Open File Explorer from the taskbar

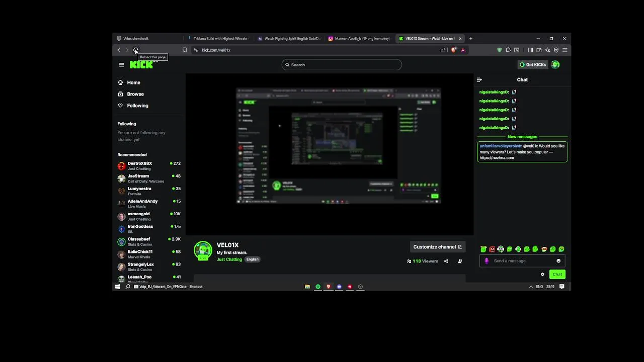click(x=307, y=287)
